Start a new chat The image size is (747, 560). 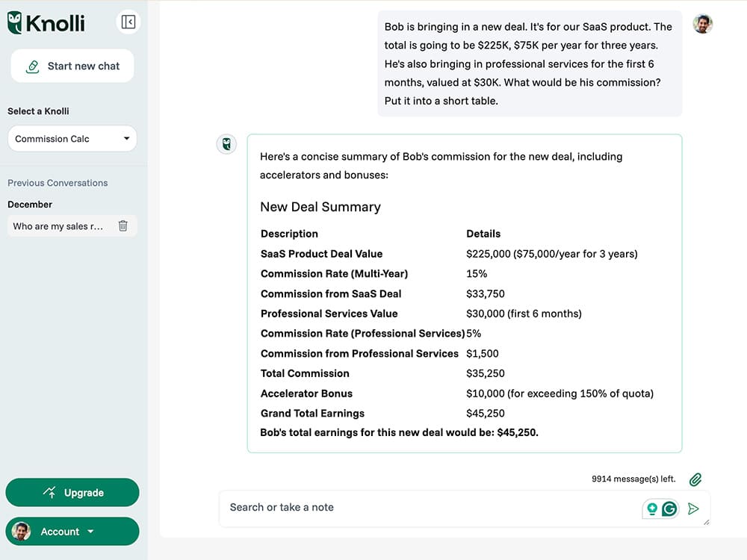pos(72,66)
